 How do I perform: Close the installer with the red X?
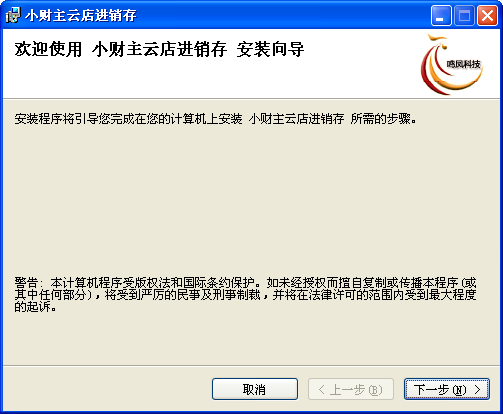point(487,16)
